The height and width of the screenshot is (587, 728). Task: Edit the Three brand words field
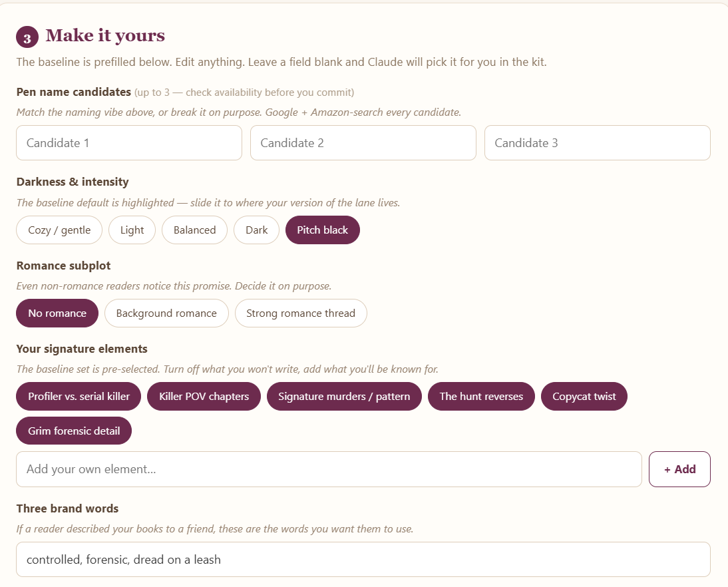point(363,560)
